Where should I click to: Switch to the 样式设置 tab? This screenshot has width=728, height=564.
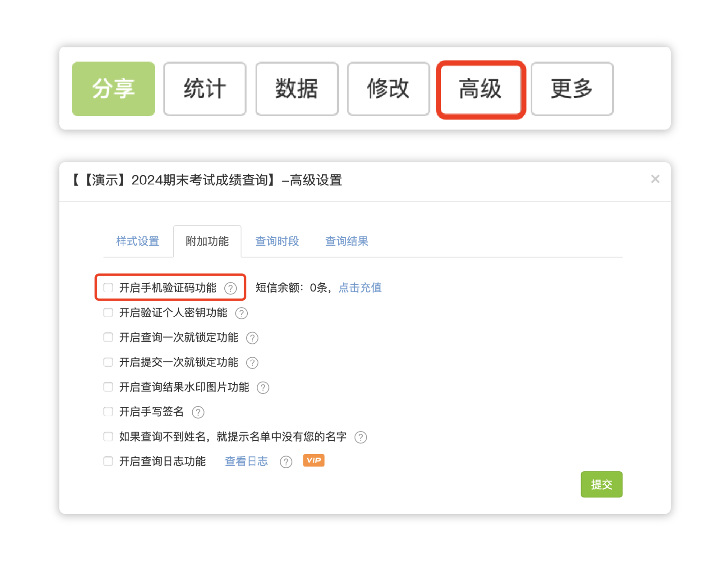click(x=138, y=241)
